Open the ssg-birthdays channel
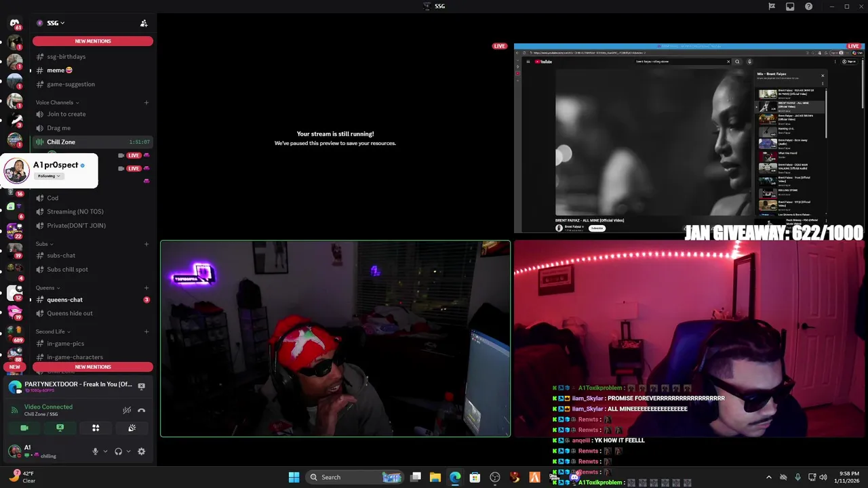The width and height of the screenshot is (868, 488). [92, 56]
